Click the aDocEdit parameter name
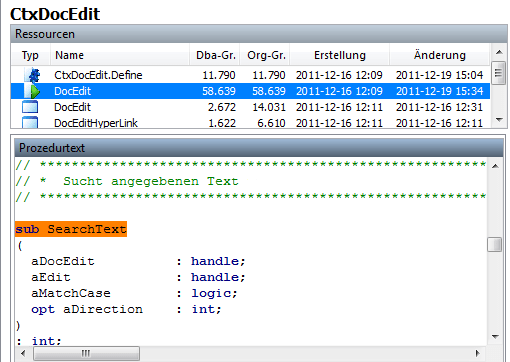The image size is (510, 362). (x=63, y=261)
